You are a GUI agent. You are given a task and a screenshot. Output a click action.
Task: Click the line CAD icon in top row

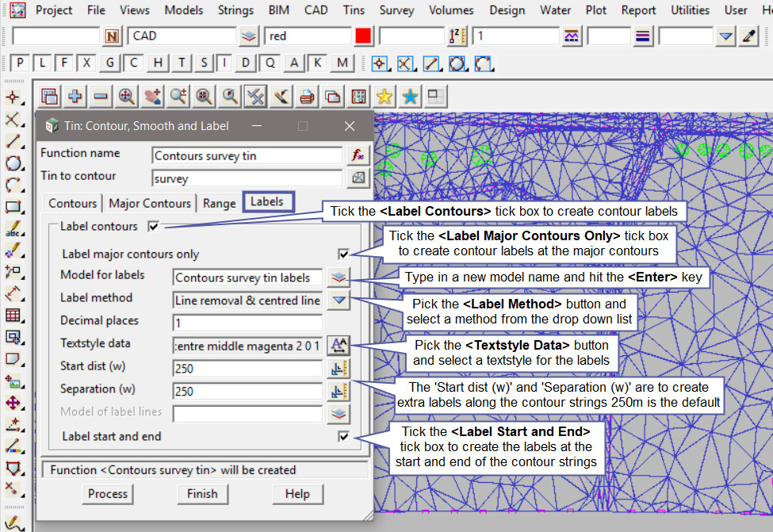coord(431,63)
